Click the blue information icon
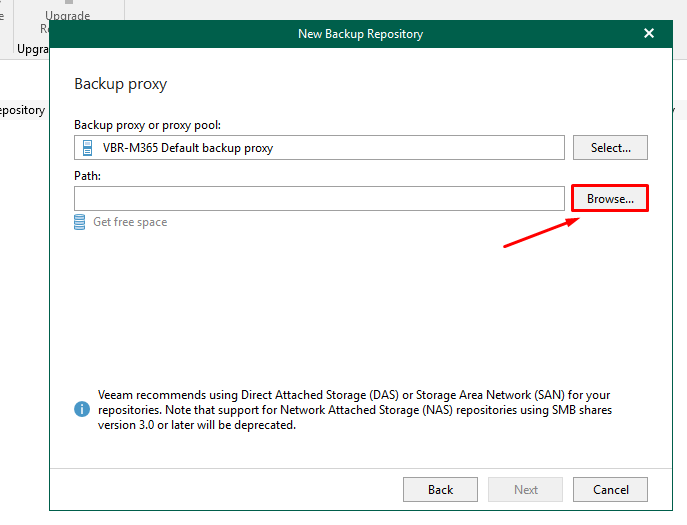 (82, 409)
